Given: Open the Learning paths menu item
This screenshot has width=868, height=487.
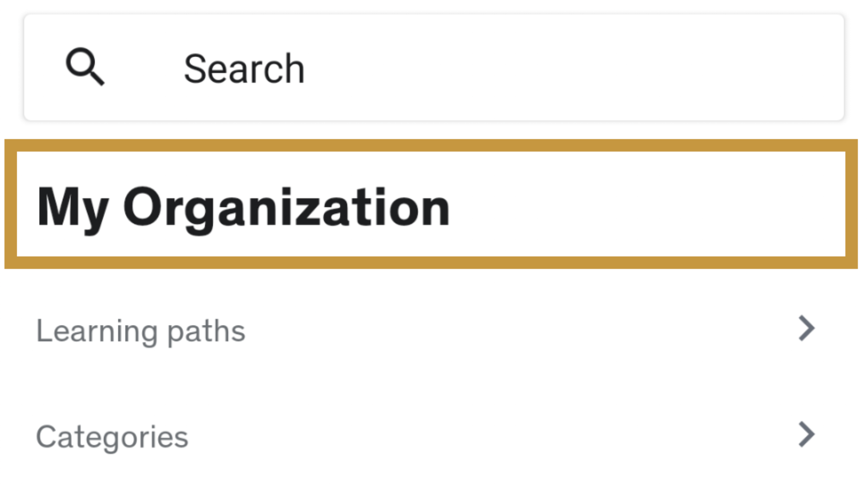Looking at the screenshot, I should pyautogui.click(x=141, y=331).
